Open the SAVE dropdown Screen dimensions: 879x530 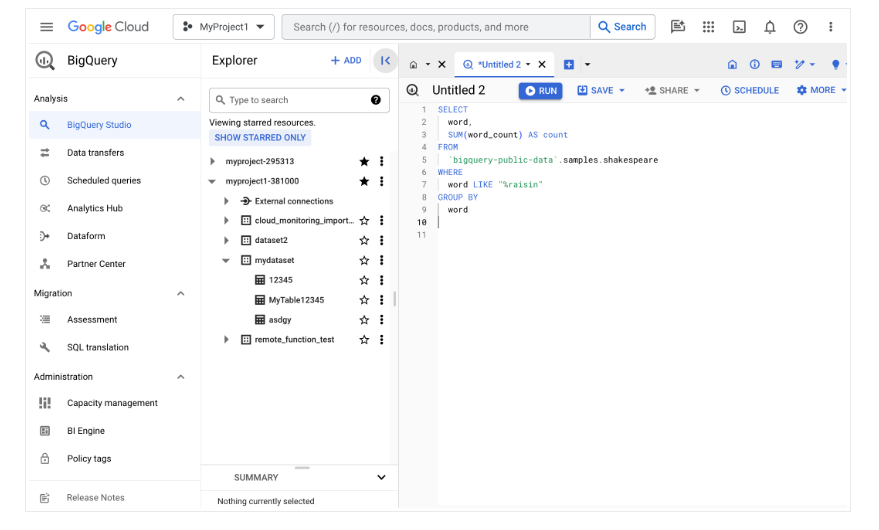tap(601, 90)
